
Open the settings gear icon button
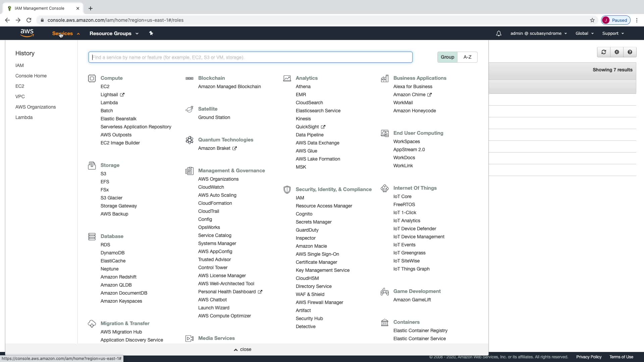click(616, 52)
